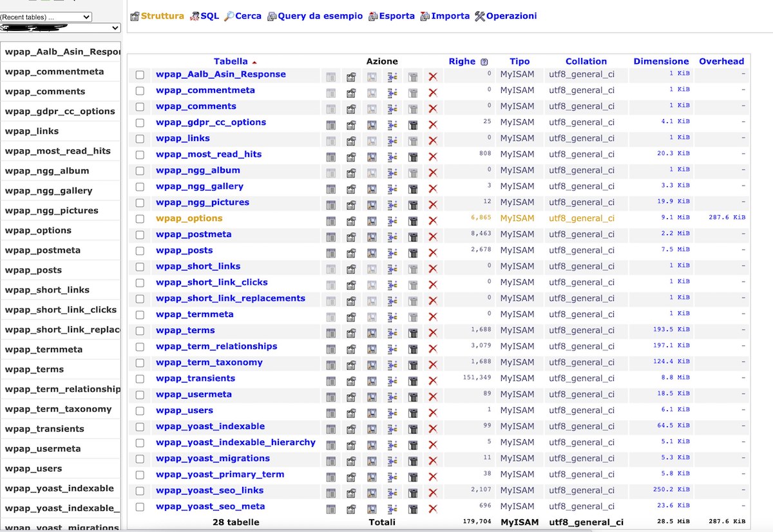Viewport: 773px width, 532px height.
Task: Open the Importa tab
Action: [x=445, y=16]
